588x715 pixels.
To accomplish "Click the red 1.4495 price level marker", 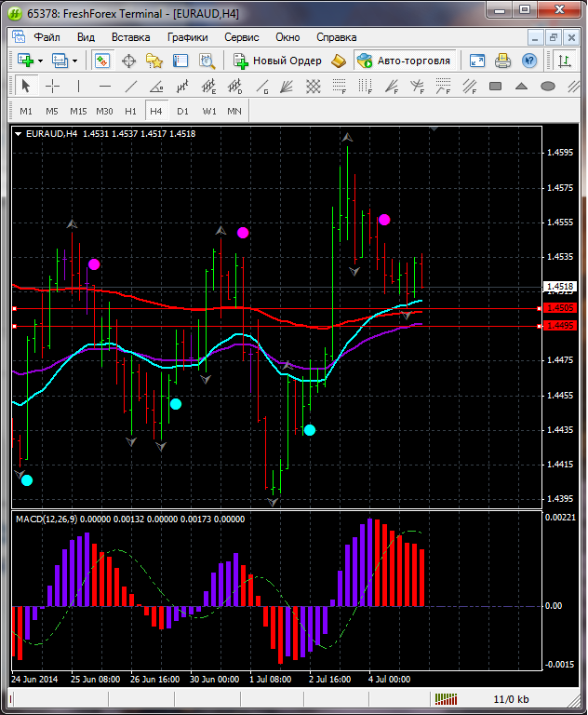I will pyautogui.click(x=560, y=326).
